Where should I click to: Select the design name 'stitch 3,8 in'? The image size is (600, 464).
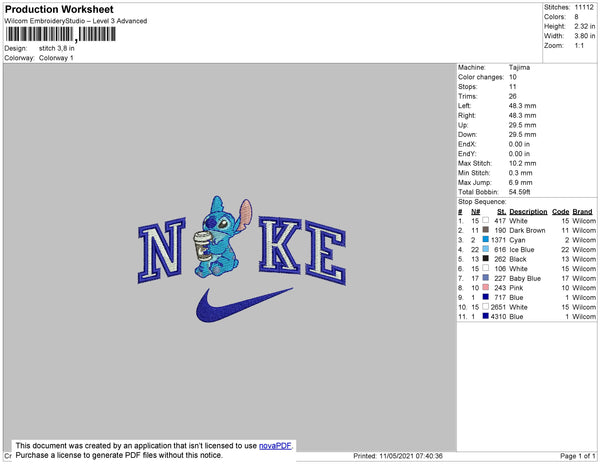57,48
